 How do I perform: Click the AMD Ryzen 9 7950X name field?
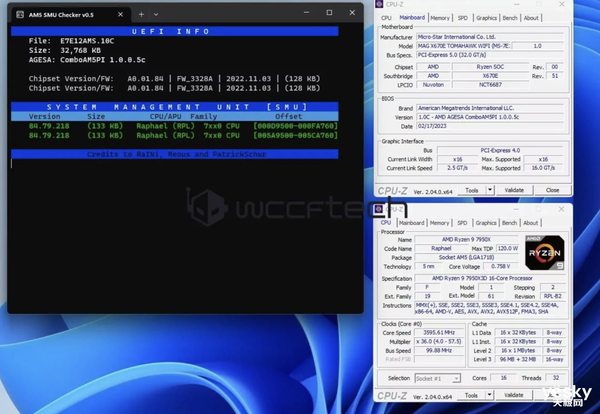coord(466,240)
